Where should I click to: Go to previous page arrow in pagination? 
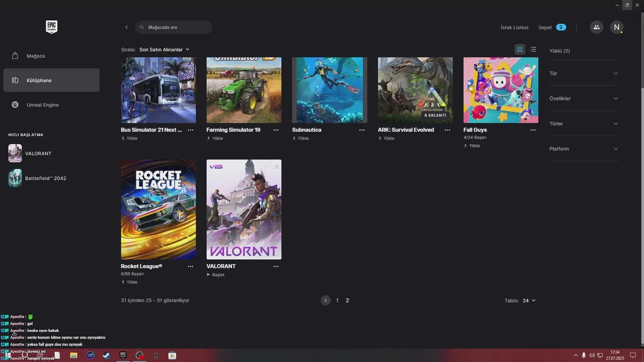click(x=326, y=300)
